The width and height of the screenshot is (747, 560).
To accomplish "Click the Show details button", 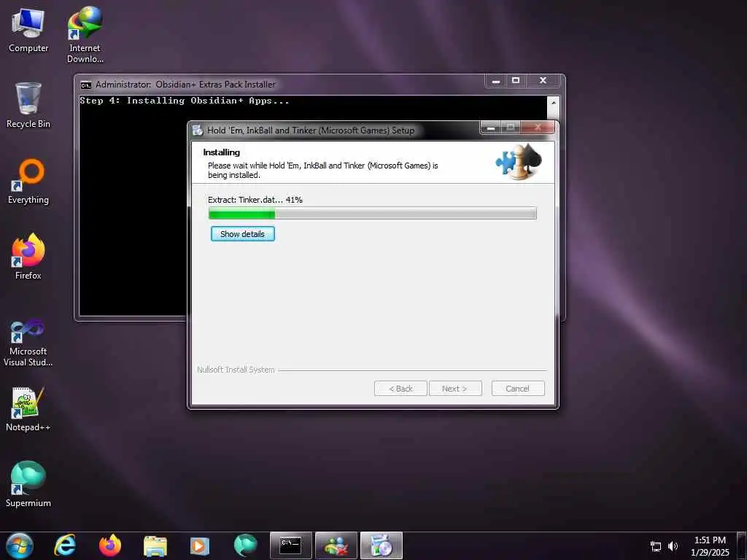I will click(242, 234).
